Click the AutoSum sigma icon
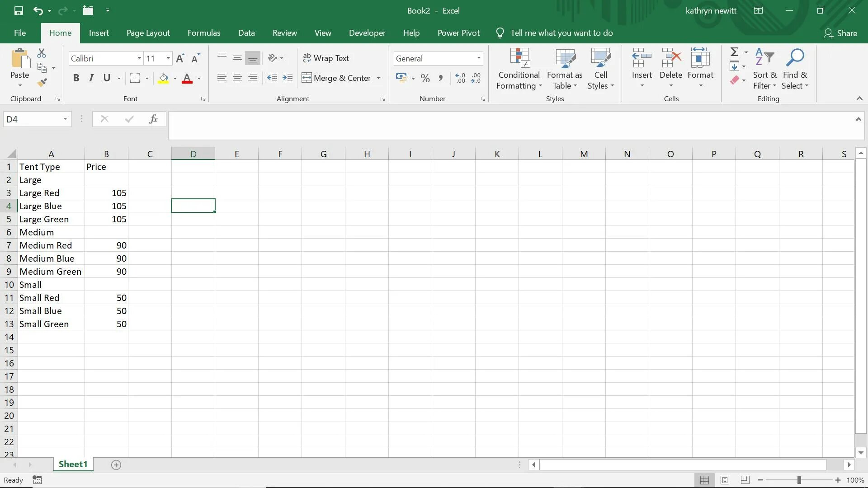The width and height of the screenshot is (868, 488). [735, 52]
